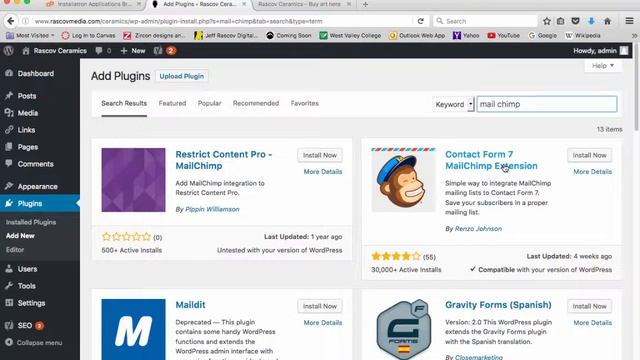The image size is (640, 360).
Task: Install the Maildit plugin
Action: click(x=320, y=306)
